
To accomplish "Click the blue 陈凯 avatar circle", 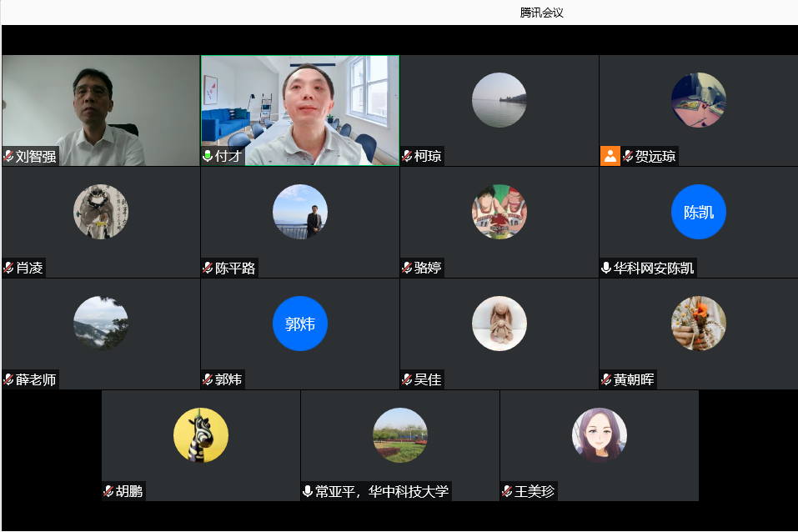I will tap(698, 212).
